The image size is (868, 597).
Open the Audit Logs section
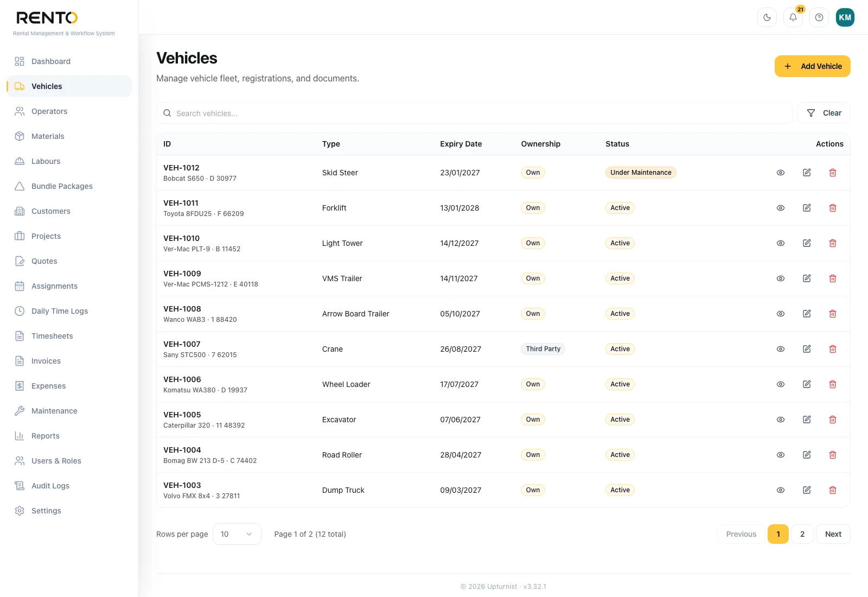pos(69,486)
